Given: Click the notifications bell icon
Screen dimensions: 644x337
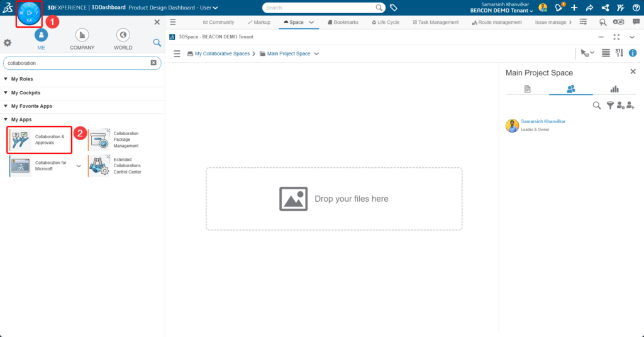Looking at the screenshot, I should [x=558, y=8].
